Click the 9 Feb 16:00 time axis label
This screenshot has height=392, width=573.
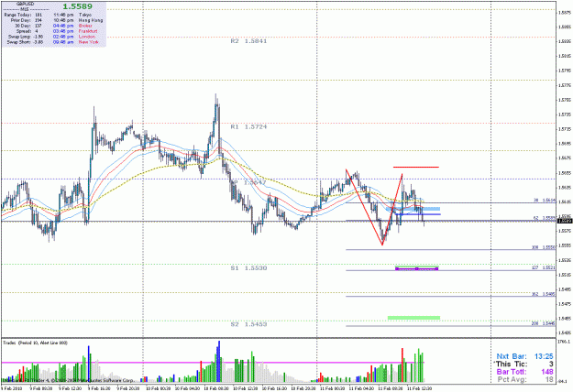[x=99, y=388]
